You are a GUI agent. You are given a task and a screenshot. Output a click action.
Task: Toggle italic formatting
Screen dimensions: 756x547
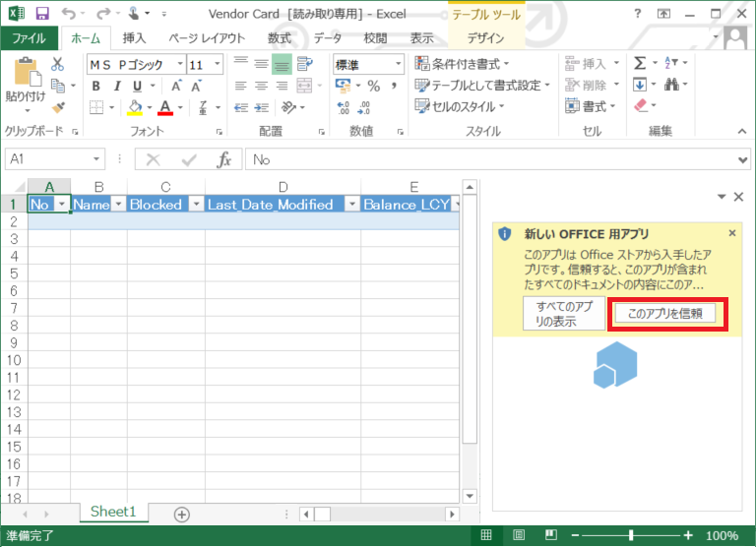point(117,86)
